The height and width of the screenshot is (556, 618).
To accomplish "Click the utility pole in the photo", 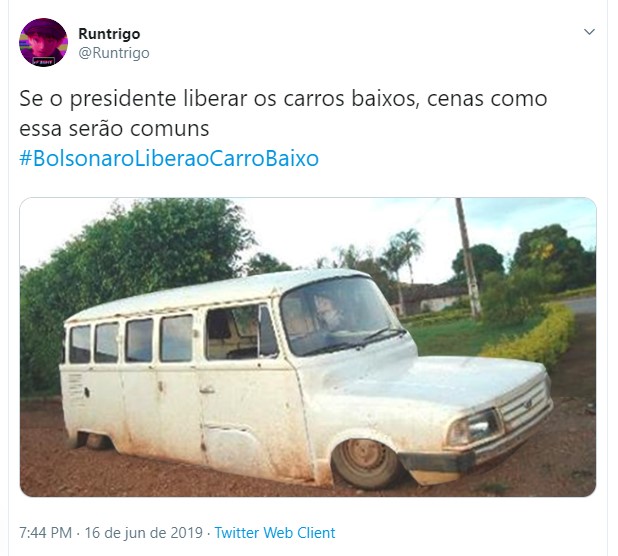I will [468, 258].
